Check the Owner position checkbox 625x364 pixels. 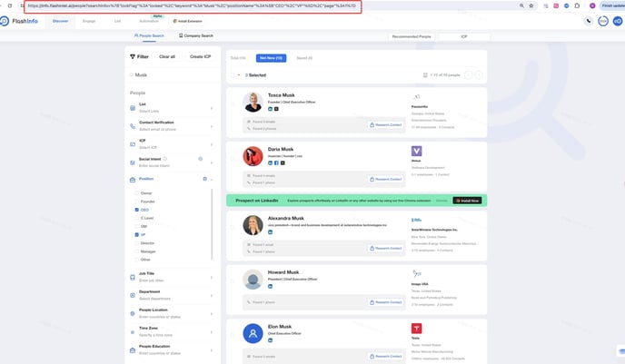point(136,193)
